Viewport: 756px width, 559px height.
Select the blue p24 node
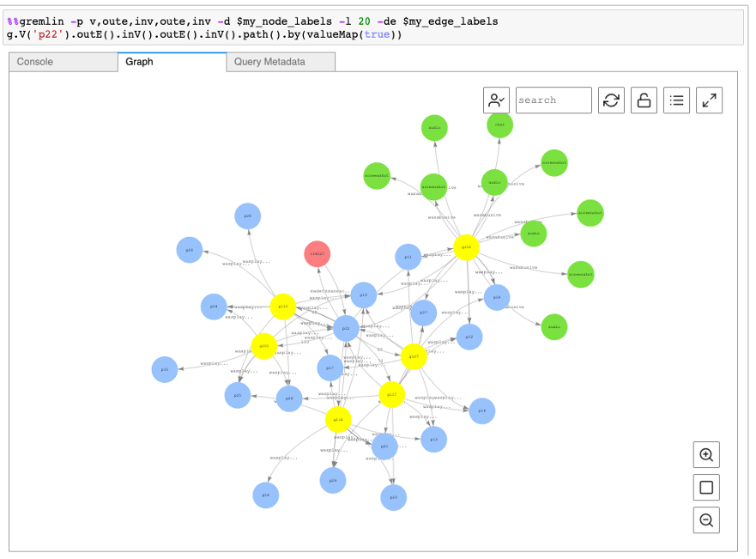[x=214, y=307]
